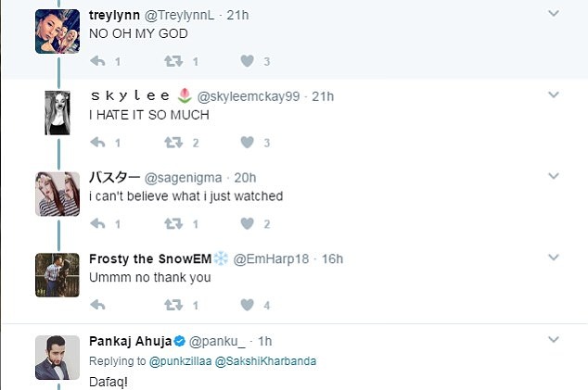The image size is (588, 390).
Task: Like skylee's "I HATE IT SO MUCH" tweet
Action: (248, 143)
